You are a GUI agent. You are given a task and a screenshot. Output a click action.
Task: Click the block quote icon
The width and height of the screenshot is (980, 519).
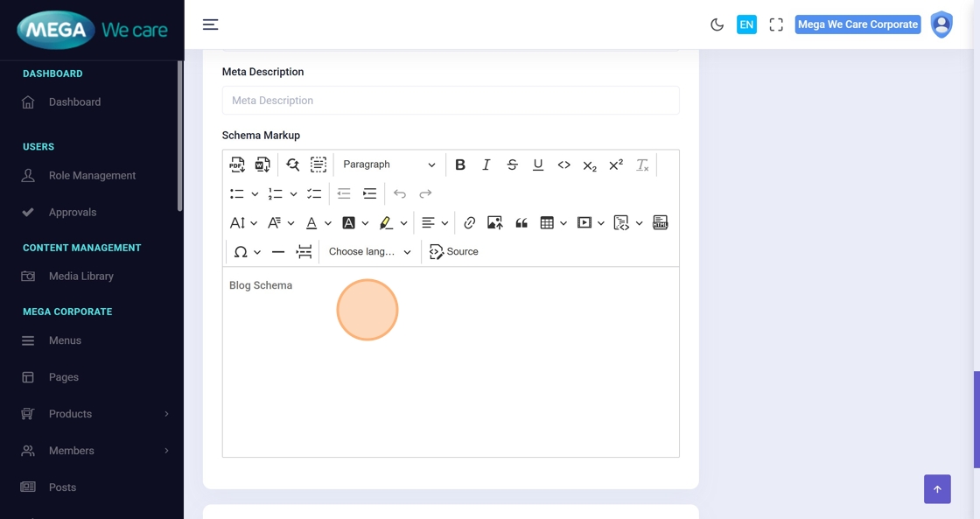pos(521,223)
